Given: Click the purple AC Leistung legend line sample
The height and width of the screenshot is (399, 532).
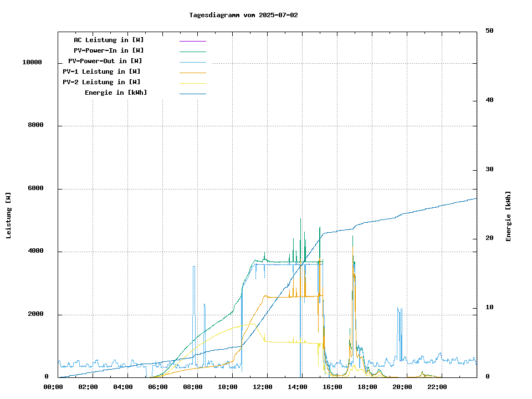Looking at the screenshot, I should pyautogui.click(x=192, y=41).
